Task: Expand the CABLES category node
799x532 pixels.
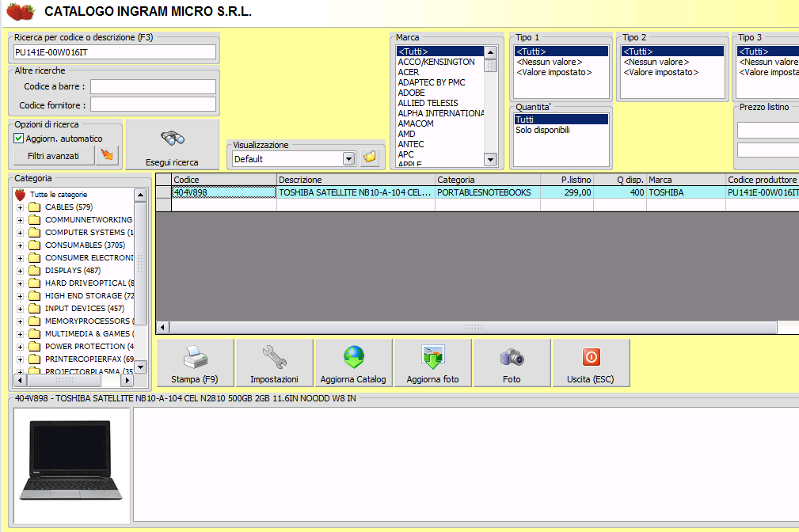Action: tap(20, 207)
